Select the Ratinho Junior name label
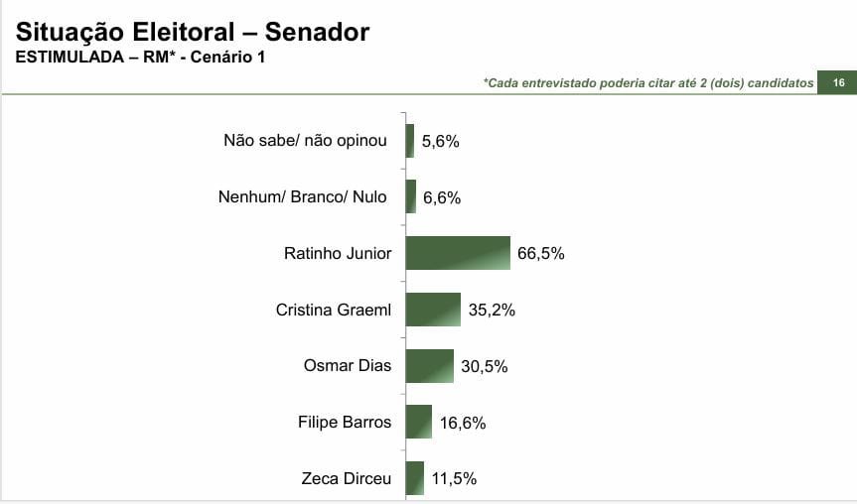 338,254
